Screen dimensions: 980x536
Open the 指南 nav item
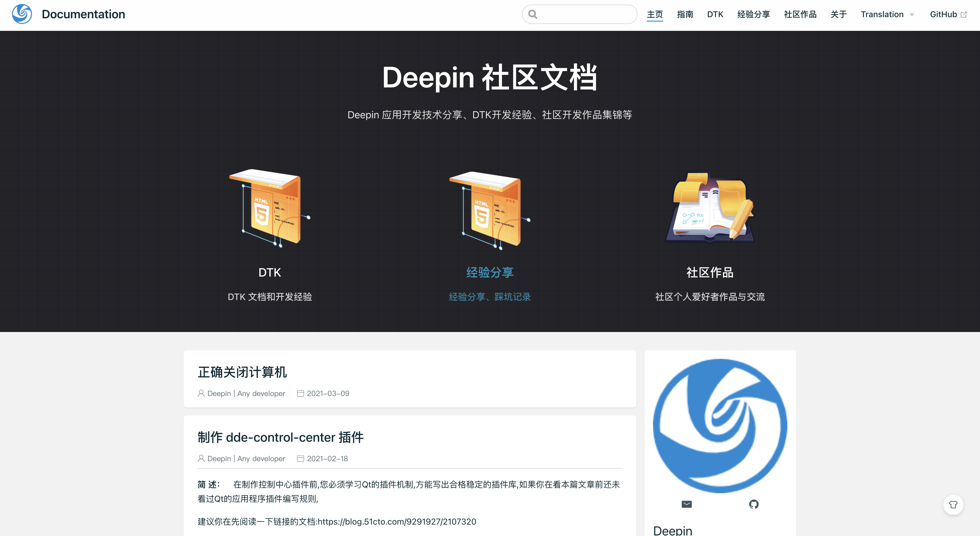click(685, 15)
